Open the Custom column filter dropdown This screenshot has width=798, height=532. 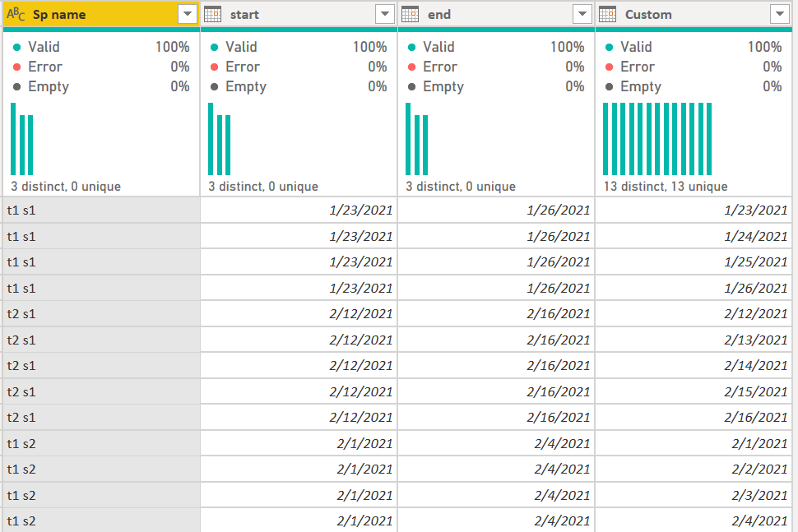(780, 14)
